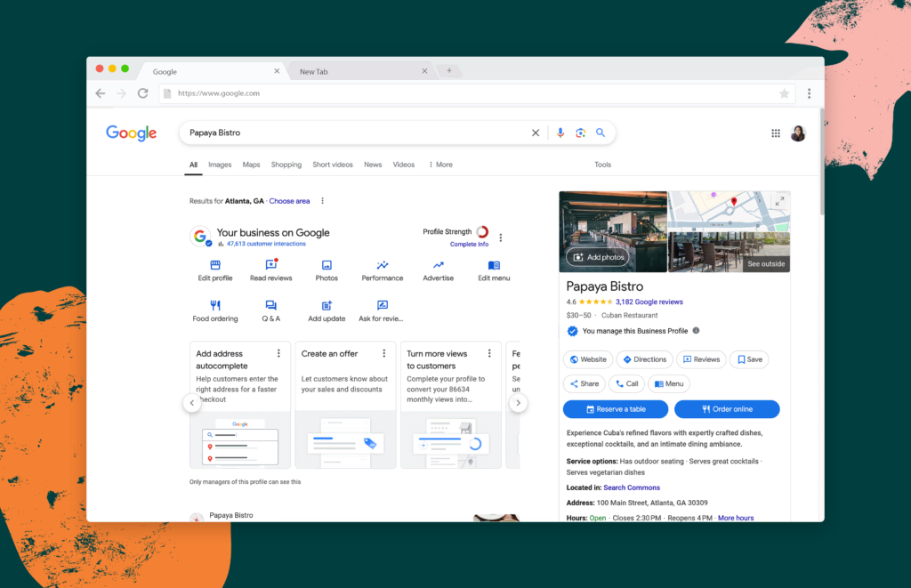Select the Shopping search tab
The image size is (911, 588).
coord(286,165)
